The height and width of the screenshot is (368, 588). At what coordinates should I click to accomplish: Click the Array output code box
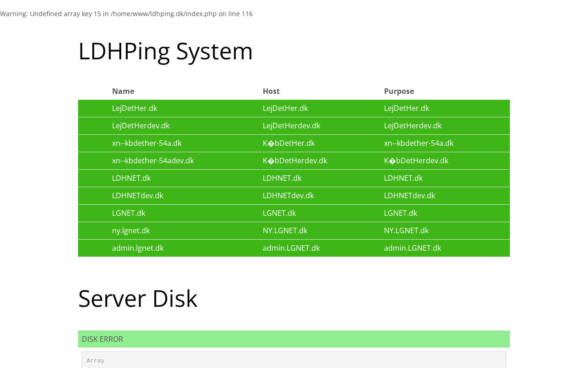click(x=294, y=360)
